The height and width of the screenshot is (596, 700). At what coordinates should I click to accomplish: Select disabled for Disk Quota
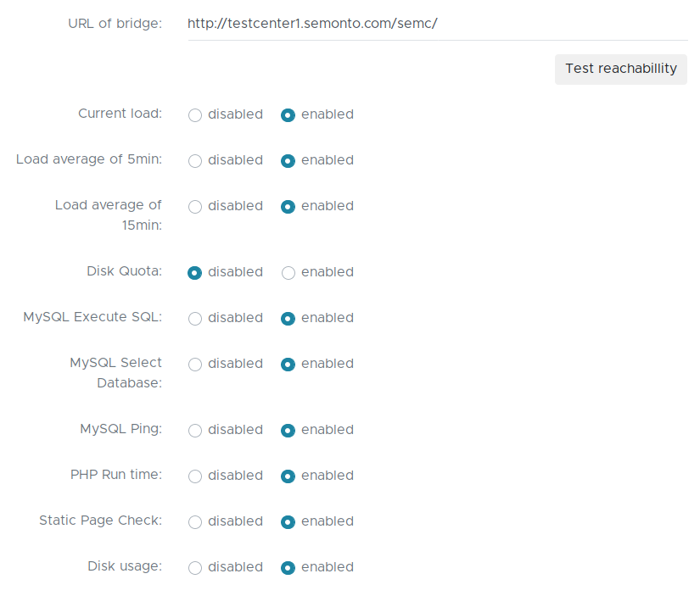[x=195, y=272]
